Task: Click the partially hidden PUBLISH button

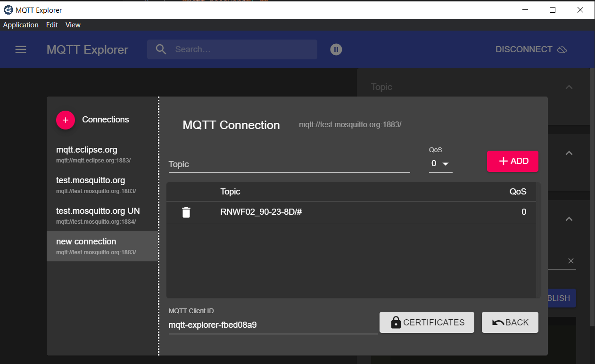Action: click(x=562, y=298)
